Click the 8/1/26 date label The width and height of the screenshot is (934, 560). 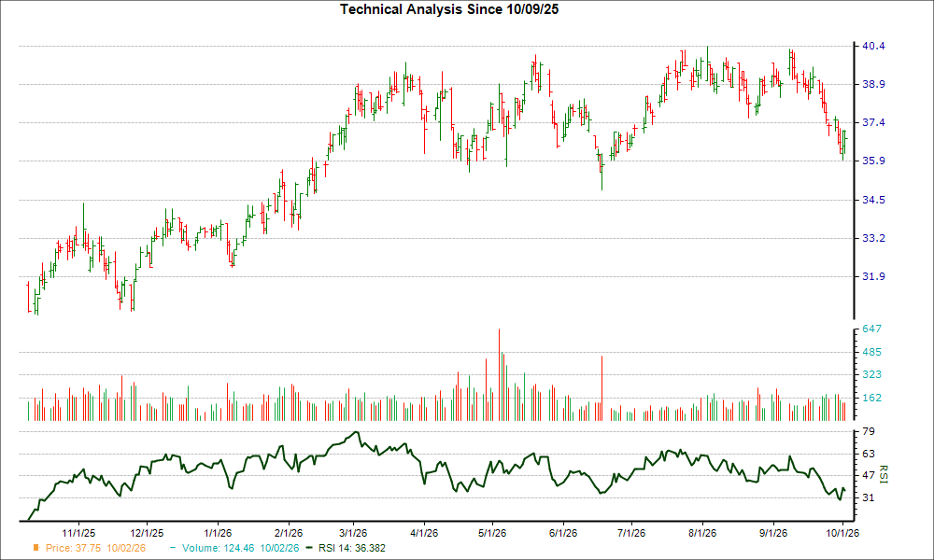[702, 533]
